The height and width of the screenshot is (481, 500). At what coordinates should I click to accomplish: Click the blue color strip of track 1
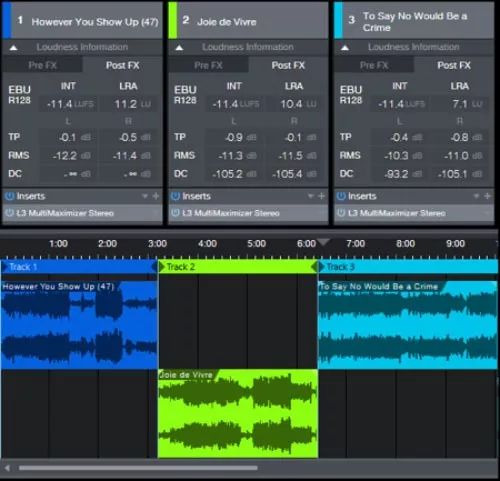[7, 20]
